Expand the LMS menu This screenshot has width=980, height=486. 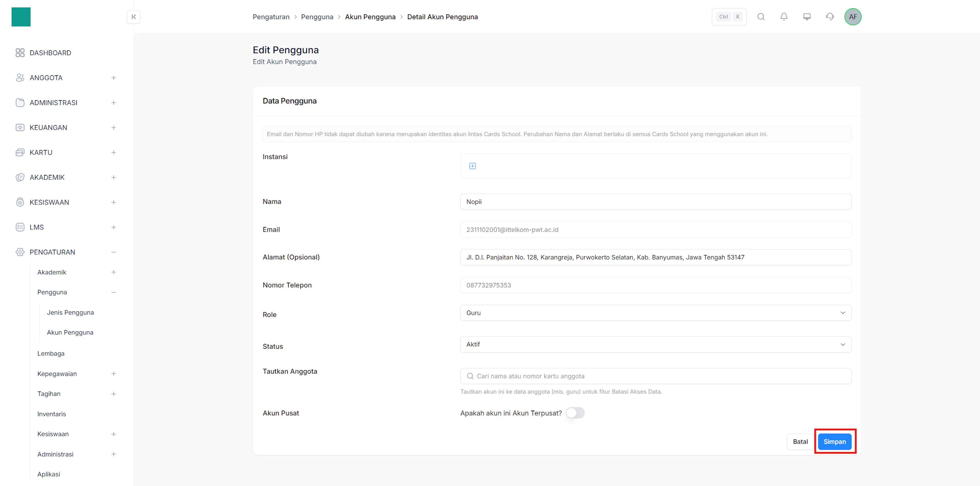[x=113, y=227]
